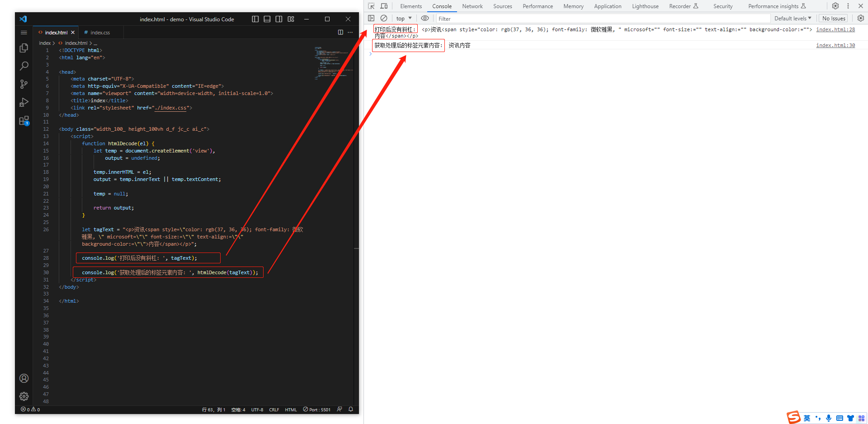
Task: Open the notifications bell in status bar
Action: (350, 409)
